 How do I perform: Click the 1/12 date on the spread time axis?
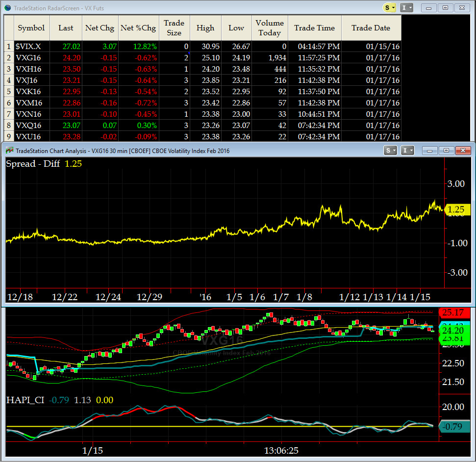point(350,297)
